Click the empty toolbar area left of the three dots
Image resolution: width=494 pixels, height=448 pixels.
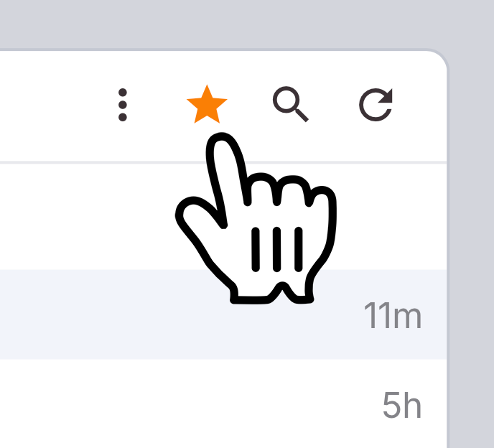[x=57, y=106]
